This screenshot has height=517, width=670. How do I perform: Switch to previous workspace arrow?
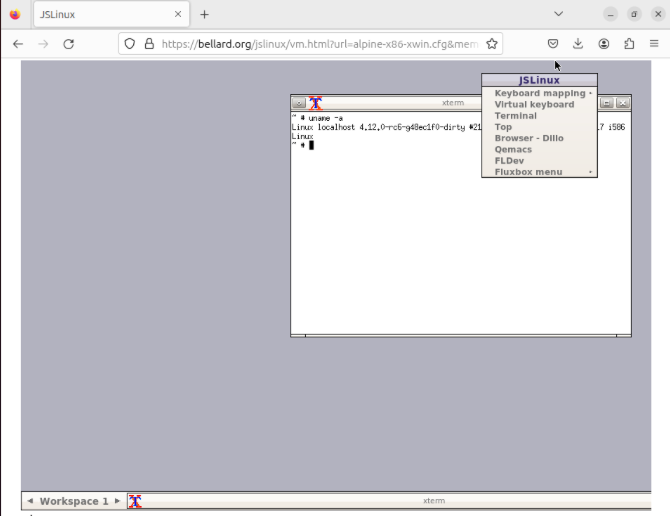point(30,501)
